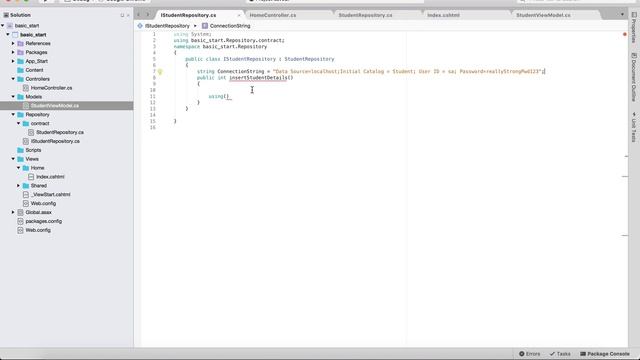Select the root Web.config file
Screen dimensions: 640x360
tap(38, 230)
